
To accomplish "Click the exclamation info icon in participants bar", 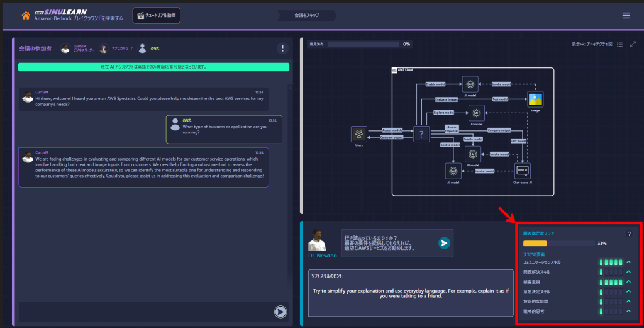I will pyautogui.click(x=282, y=48).
